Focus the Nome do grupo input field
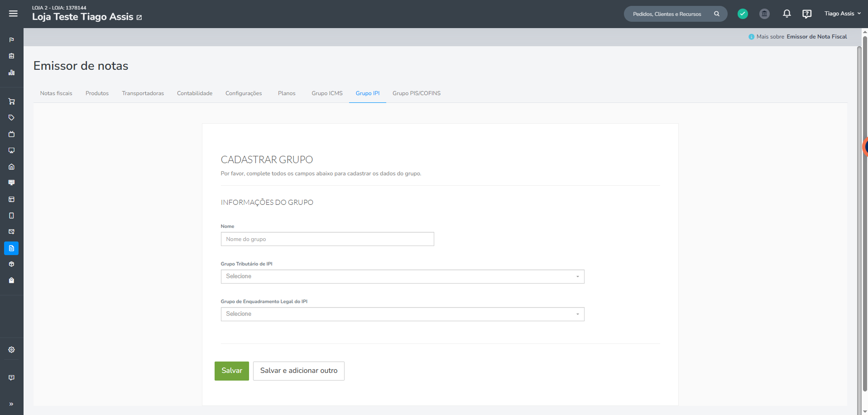Screen dimensions: 868x415 pos(327,239)
